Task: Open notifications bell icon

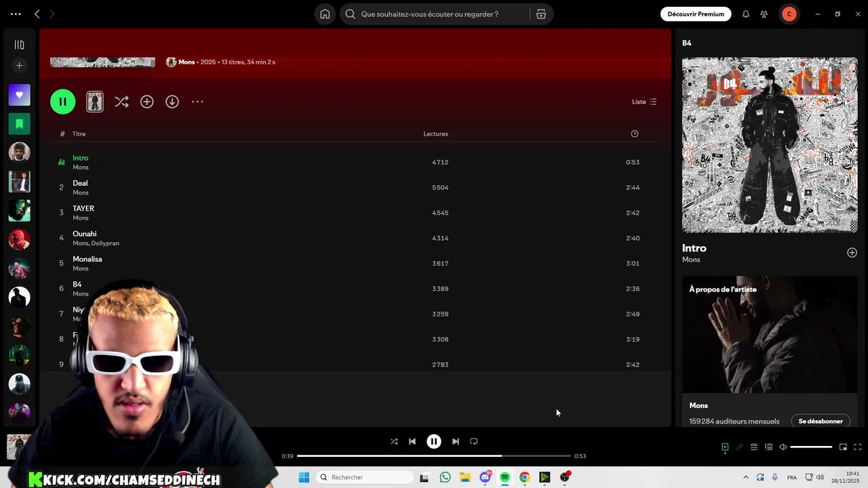Action: coord(746,14)
